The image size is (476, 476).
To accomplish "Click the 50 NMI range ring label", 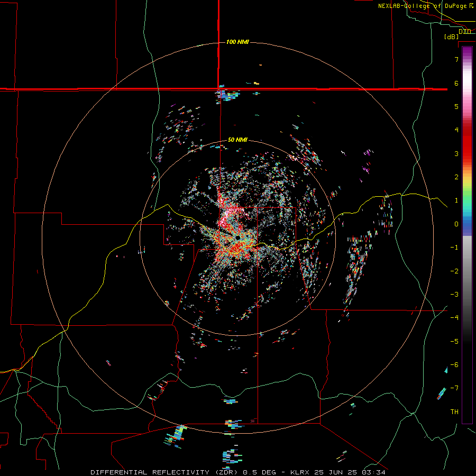I will 237,140.
